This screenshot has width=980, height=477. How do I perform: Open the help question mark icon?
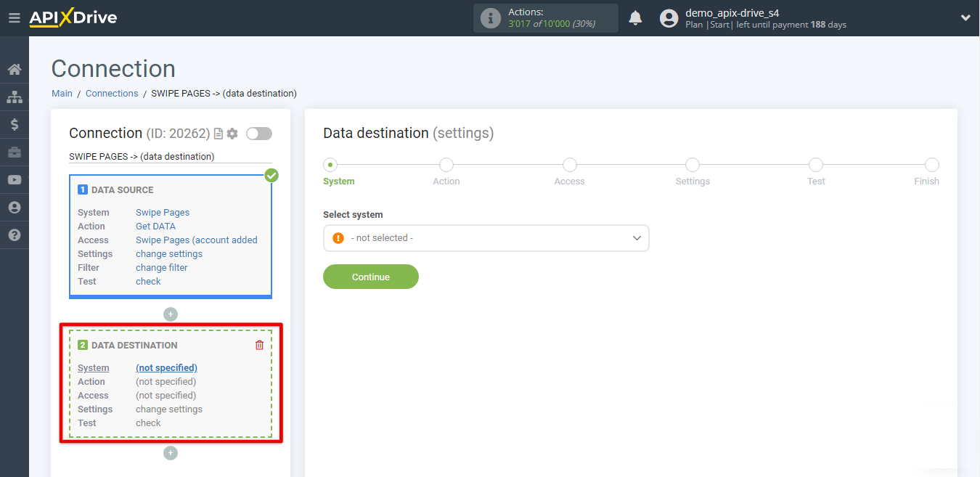15,235
